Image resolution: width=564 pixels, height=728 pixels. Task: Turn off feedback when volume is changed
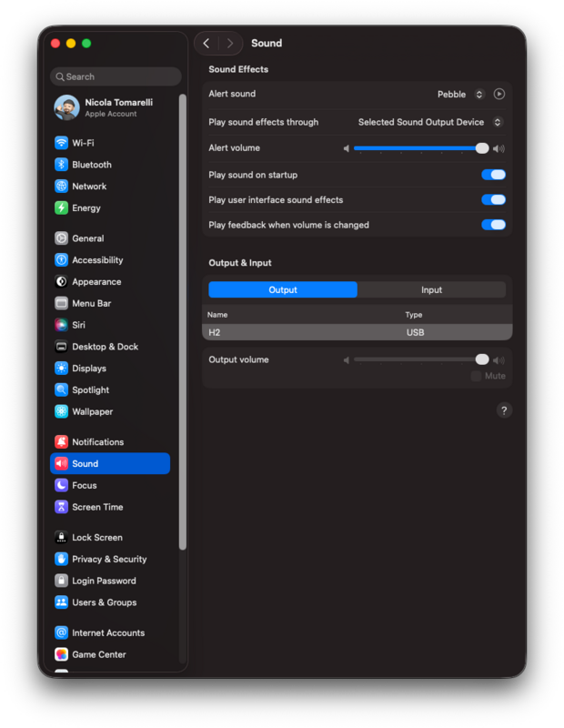(493, 225)
